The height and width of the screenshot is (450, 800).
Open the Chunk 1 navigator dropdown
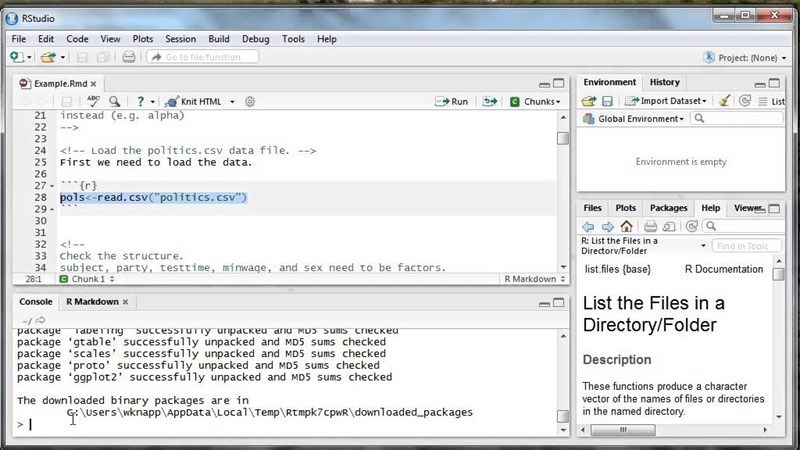87,279
